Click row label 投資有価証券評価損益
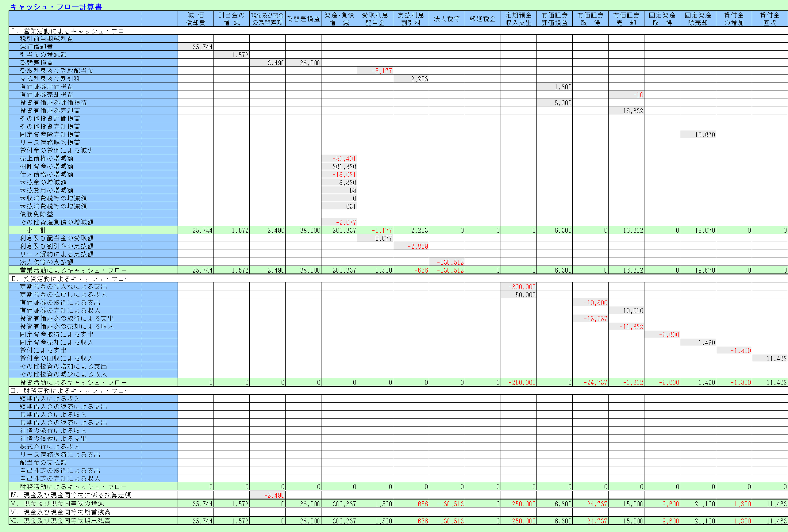Viewport: 788px width, 532px height. [x=53, y=102]
